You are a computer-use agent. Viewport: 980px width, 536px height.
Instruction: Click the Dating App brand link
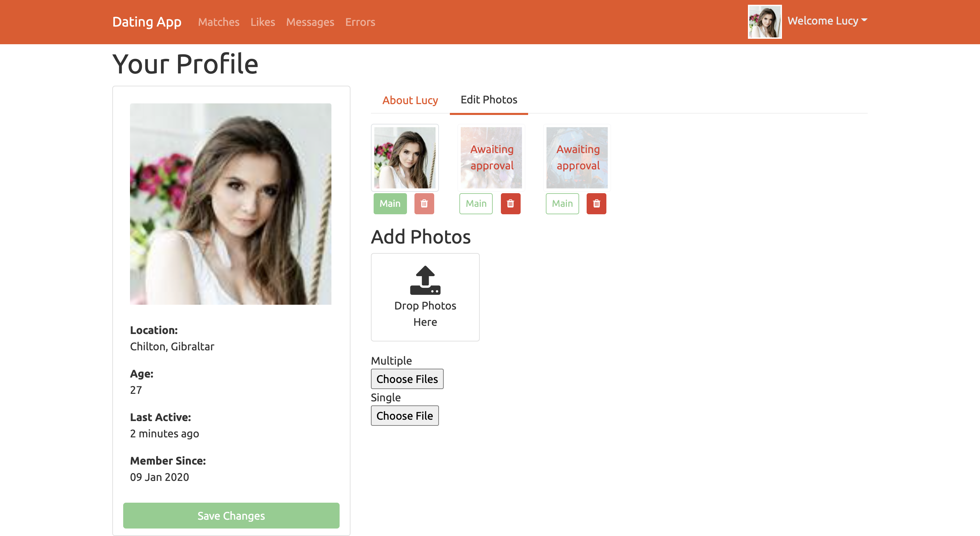point(147,22)
